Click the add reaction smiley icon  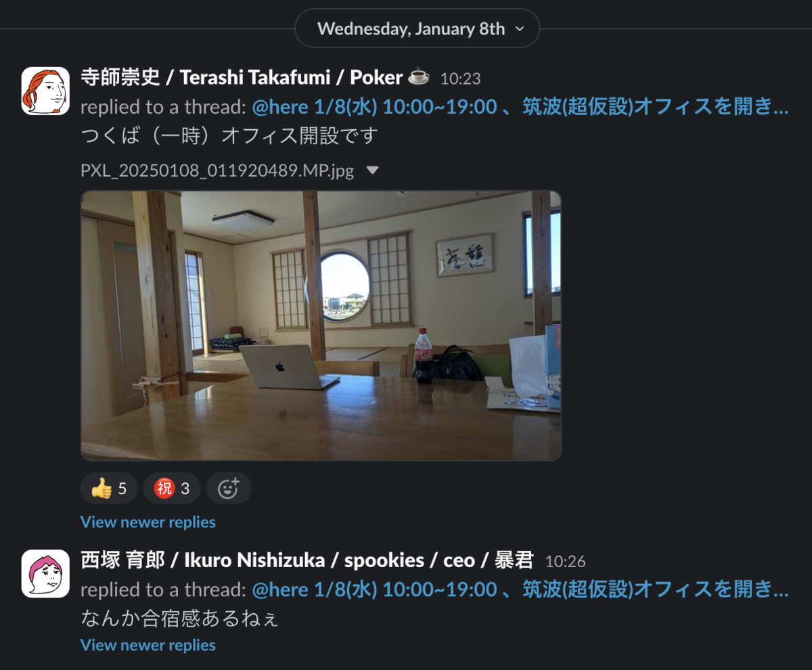point(229,489)
